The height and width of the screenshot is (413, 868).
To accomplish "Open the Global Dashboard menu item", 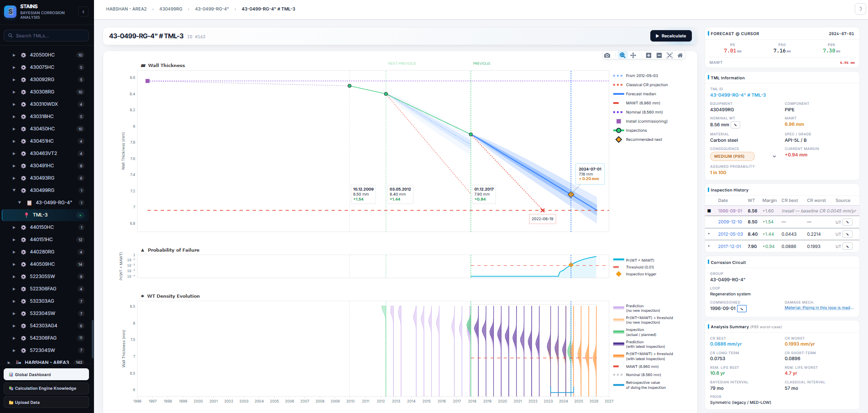I will [46, 375].
